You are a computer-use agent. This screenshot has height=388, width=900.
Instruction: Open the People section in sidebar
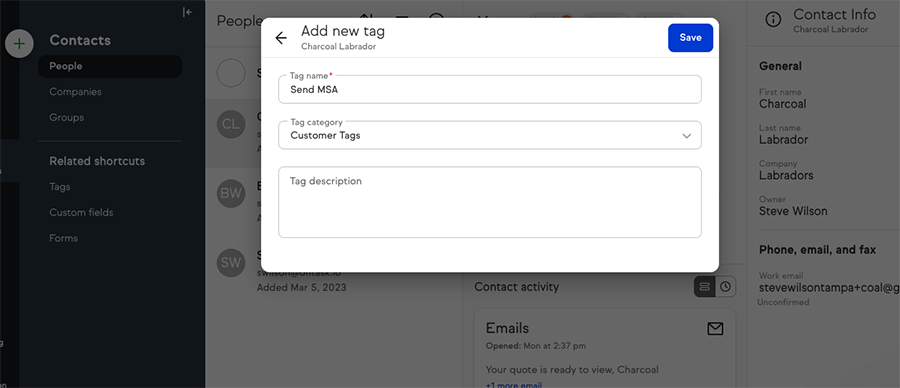click(110, 66)
